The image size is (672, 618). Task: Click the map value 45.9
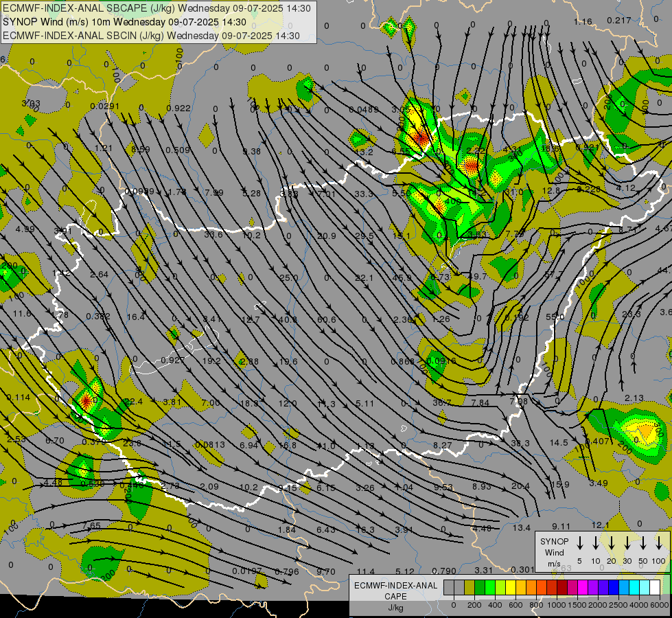tap(402, 277)
